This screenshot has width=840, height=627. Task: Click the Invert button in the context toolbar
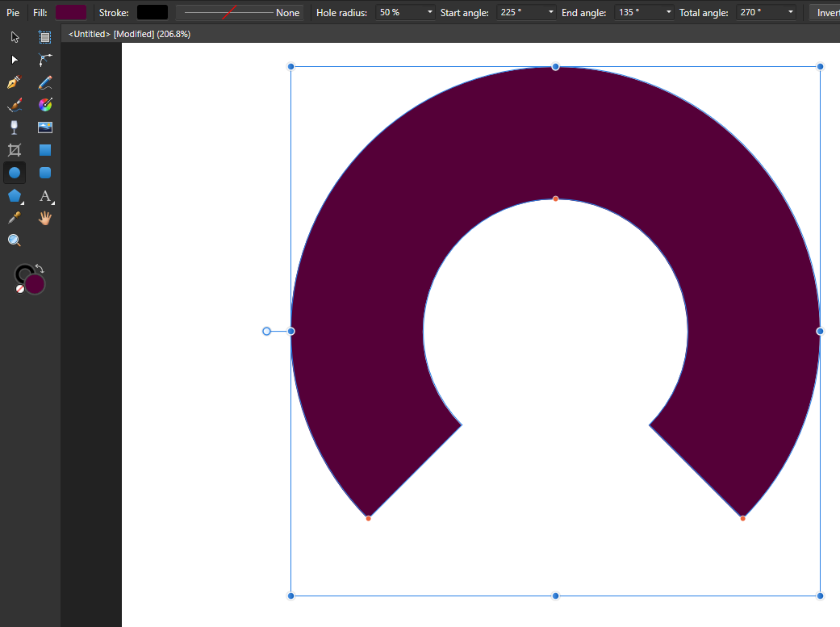click(x=827, y=13)
